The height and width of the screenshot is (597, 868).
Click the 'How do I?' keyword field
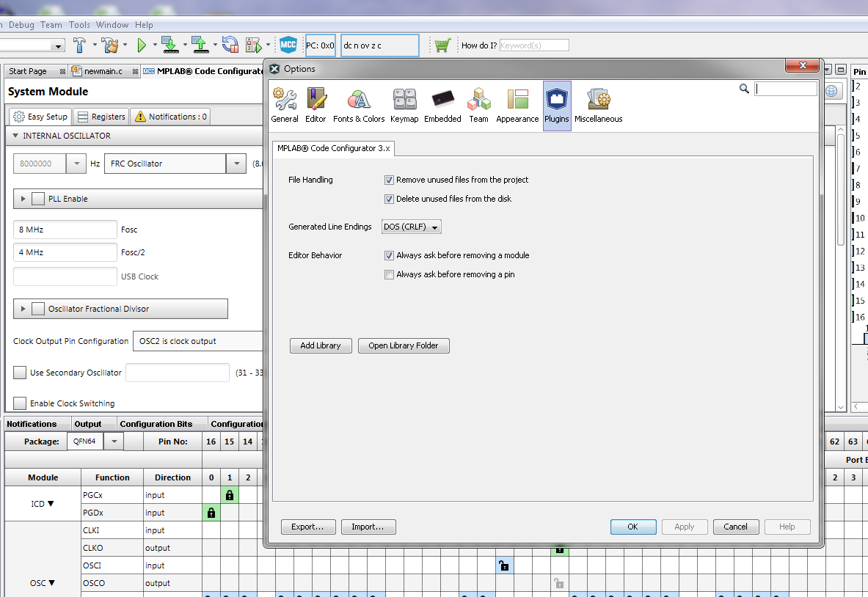click(534, 45)
